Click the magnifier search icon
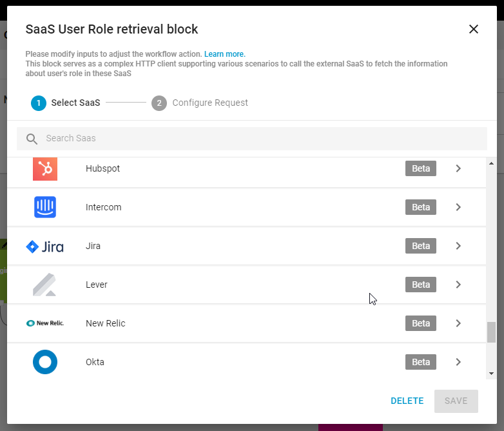Screen dimensions: 504x431 (32, 139)
